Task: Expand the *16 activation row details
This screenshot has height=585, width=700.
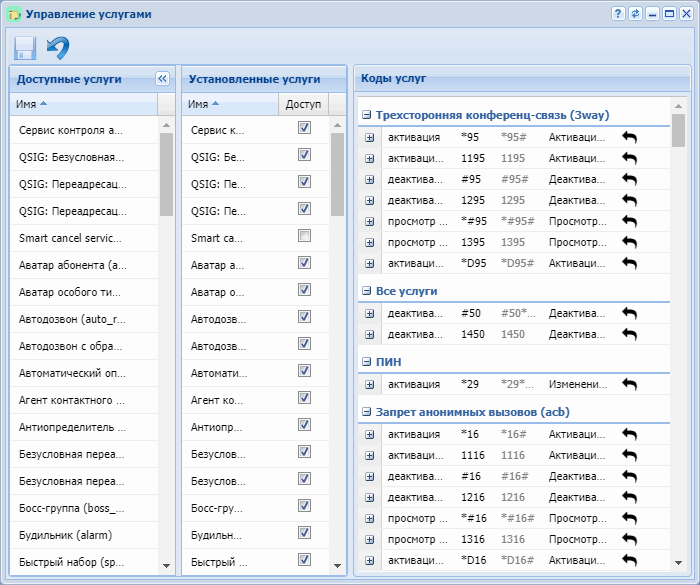Action: pyautogui.click(x=369, y=434)
